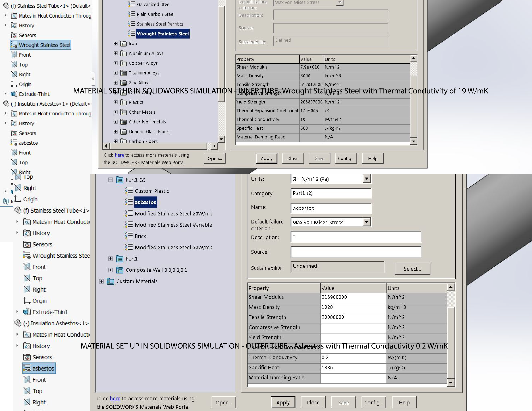Click the Aluminium Alloys folder icon

point(123,53)
